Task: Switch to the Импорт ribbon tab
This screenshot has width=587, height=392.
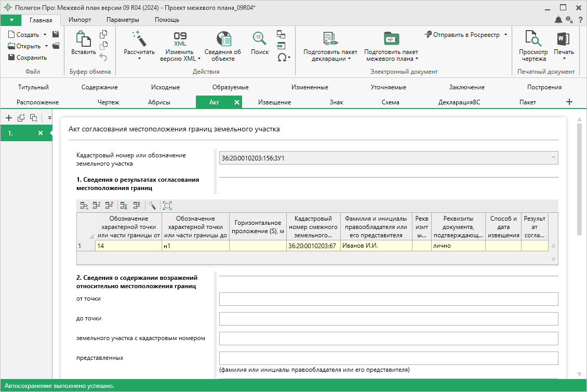Action: point(79,20)
